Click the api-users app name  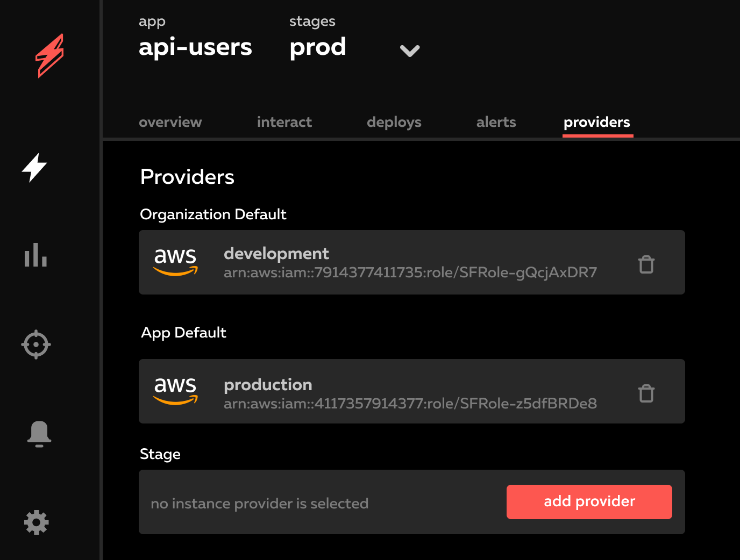tap(195, 47)
